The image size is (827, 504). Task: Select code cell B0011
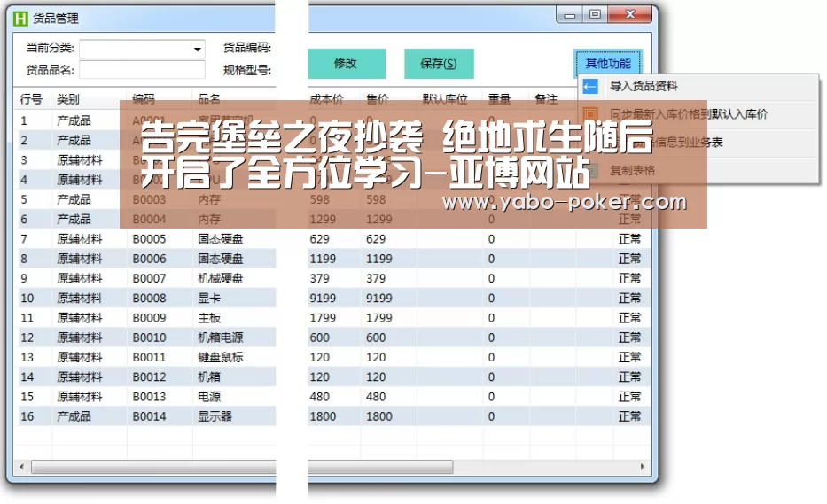coord(149,358)
